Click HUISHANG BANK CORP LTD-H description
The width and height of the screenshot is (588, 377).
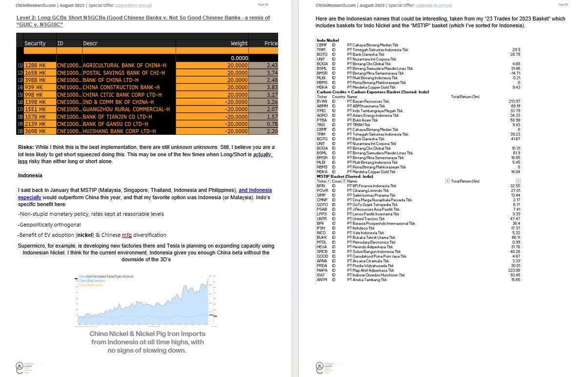[120, 131]
